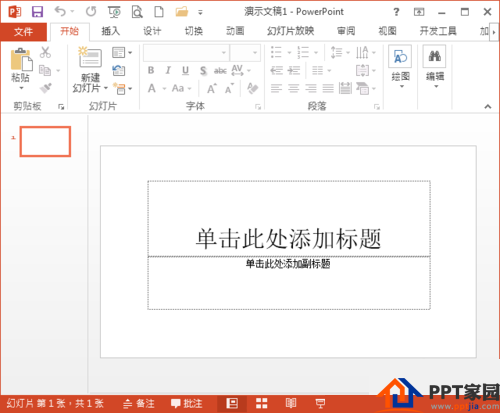This screenshot has width=500, height=413.
Task: Open the font size dropdown
Action: [x=245, y=53]
